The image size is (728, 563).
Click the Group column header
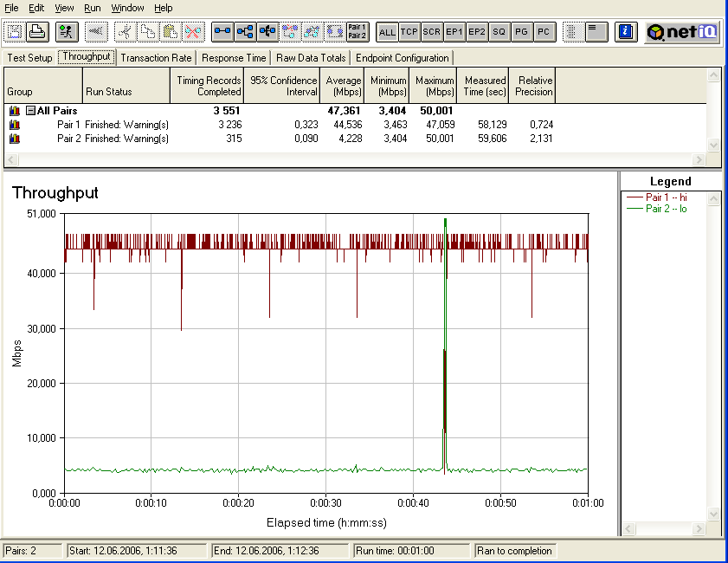pos(43,86)
